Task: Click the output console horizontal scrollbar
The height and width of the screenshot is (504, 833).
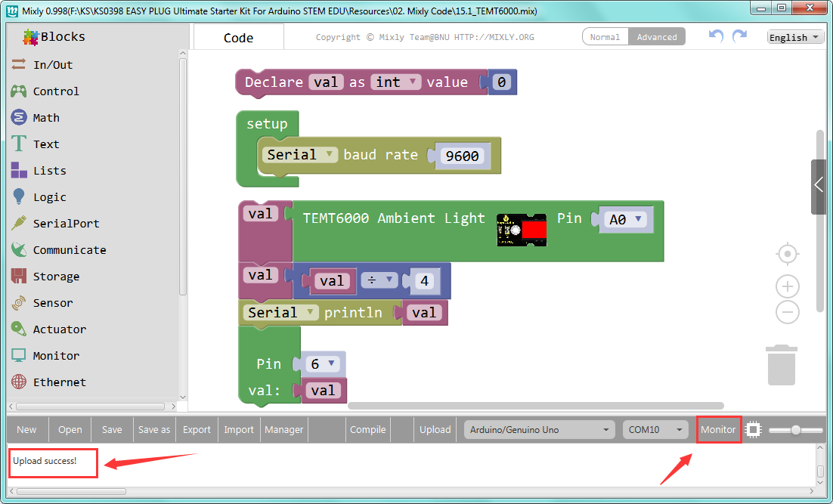Action: click(73, 491)
